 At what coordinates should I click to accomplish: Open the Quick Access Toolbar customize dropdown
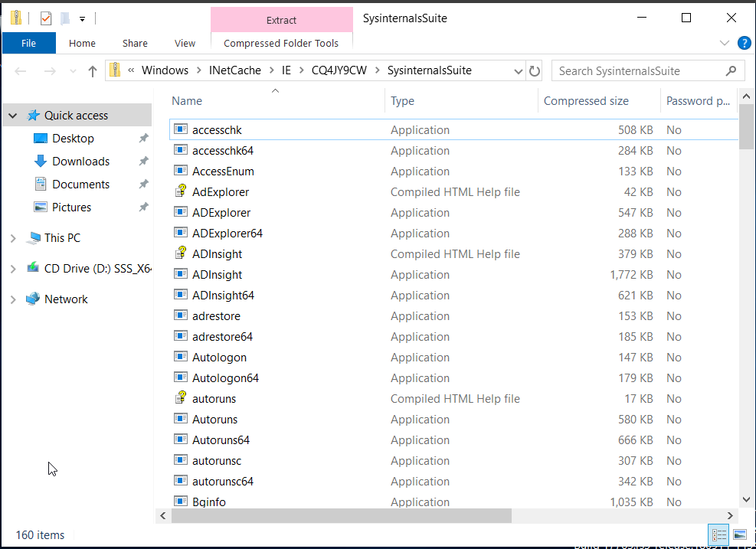[82, 19]
